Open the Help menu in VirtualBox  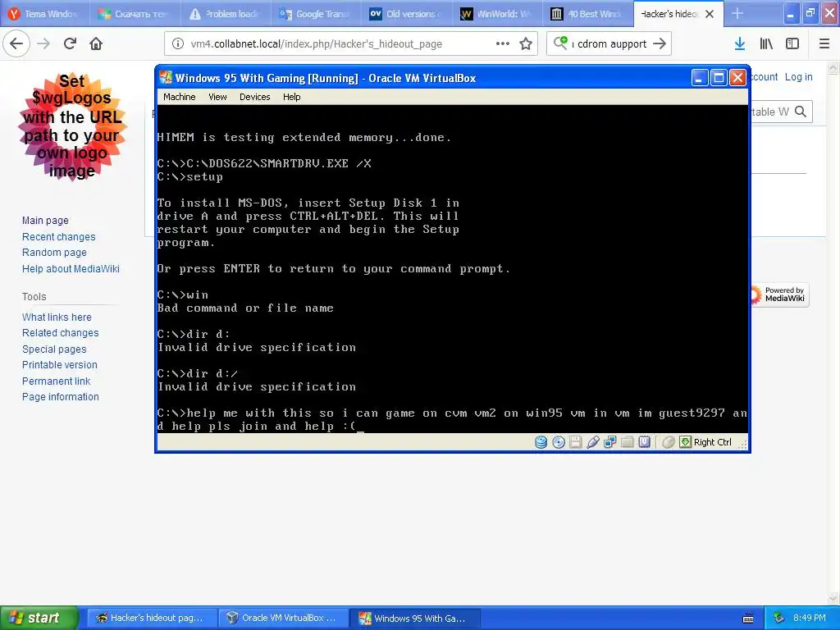291,97
